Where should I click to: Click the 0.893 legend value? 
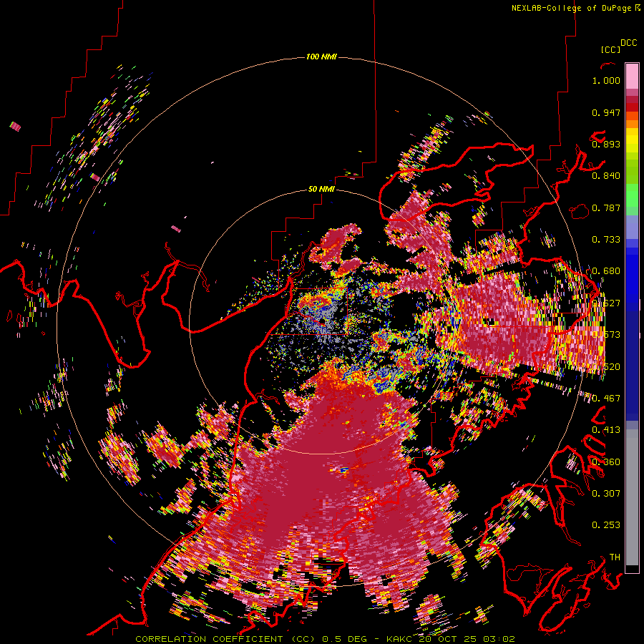coord(606,144)
